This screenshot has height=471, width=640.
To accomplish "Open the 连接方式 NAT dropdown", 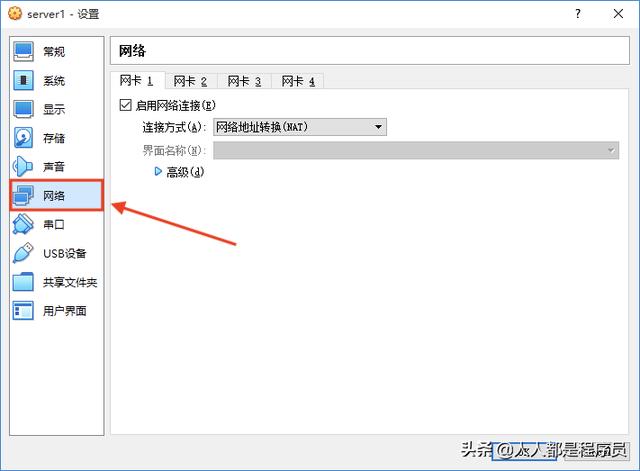I will 300,127.
